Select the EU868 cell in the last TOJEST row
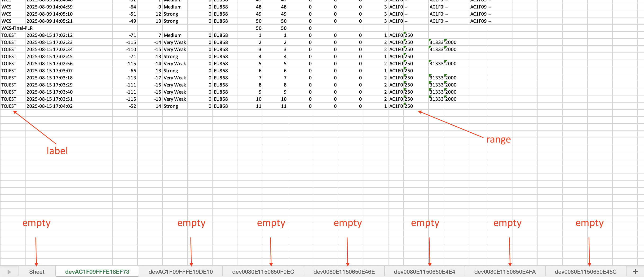The width and height of the screenshot is (644, 277). coord(221,106)
